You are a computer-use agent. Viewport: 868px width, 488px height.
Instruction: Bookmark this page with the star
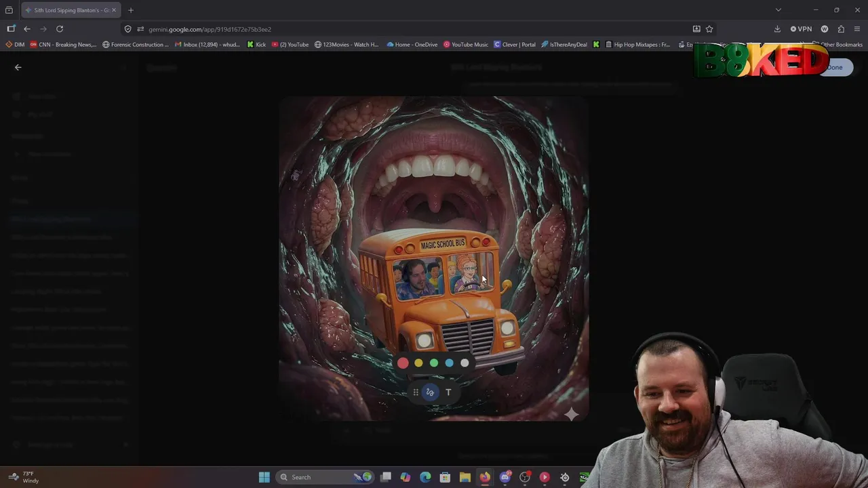pos(709,29)
